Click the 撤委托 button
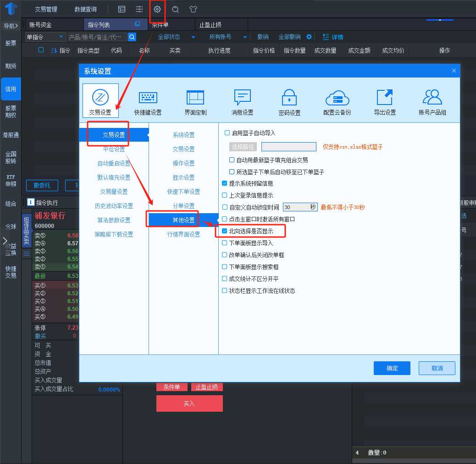The image size is (476, 464). pos(42,185)
